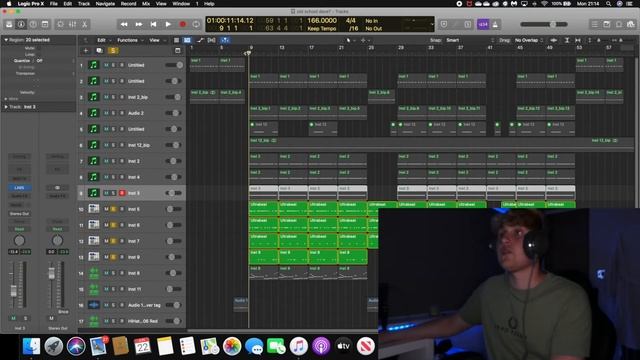The image size is (640, 360).
Task: Go to beginning of project
Action: pos(153,24)
